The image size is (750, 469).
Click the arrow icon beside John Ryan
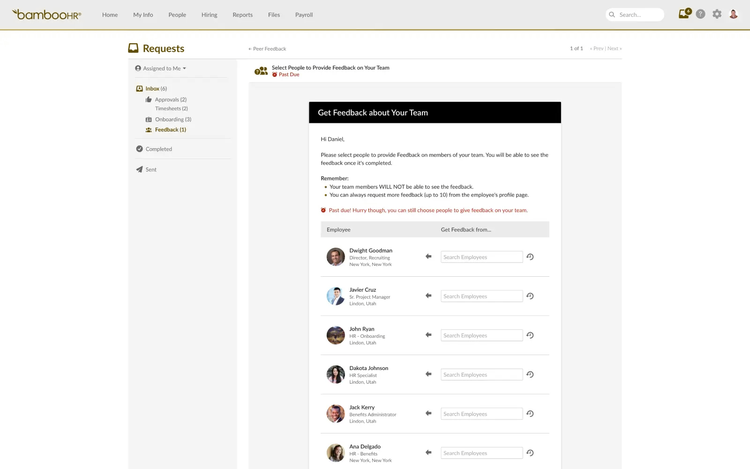[428, 335]
